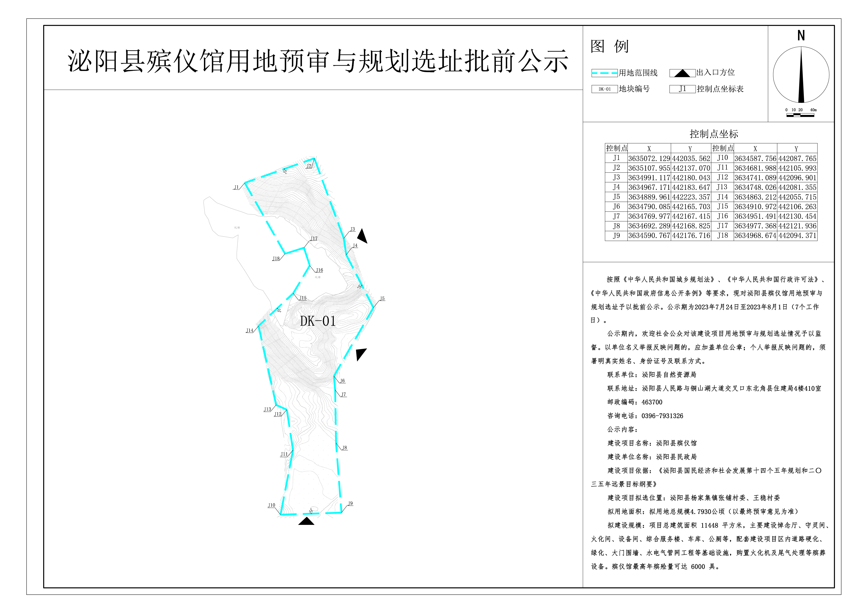Click the J18 label on the map
The height and width of the screenshot is (613, 868).
(276, 258)
